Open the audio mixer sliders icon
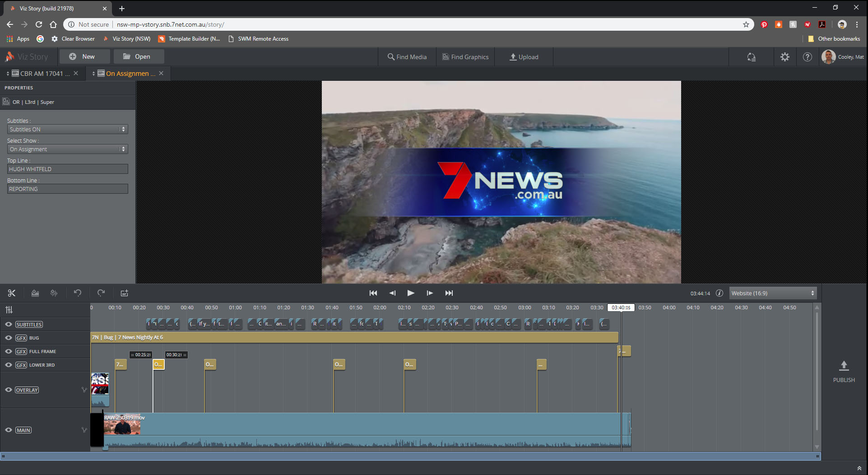The image size is (868, 475). coord(8,310)
